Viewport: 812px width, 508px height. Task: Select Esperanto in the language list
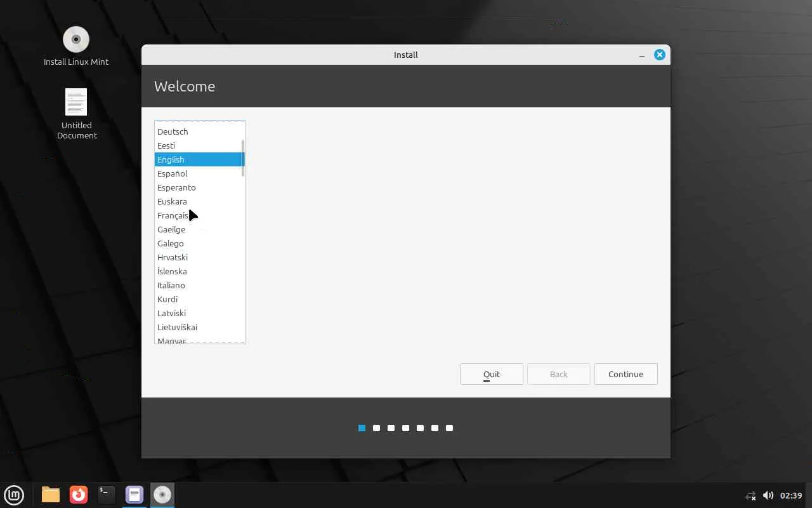tap(199, 187)
